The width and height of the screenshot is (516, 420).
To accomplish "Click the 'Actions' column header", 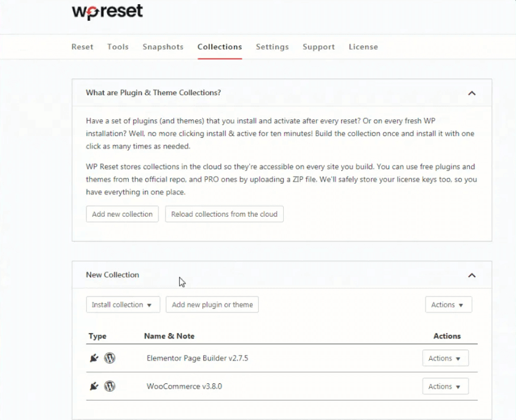I will (x=447, y=336).
